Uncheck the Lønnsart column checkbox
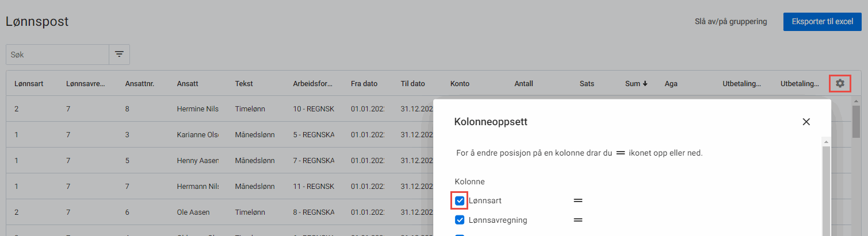868x236 pixels. click(x=460, y=200)
